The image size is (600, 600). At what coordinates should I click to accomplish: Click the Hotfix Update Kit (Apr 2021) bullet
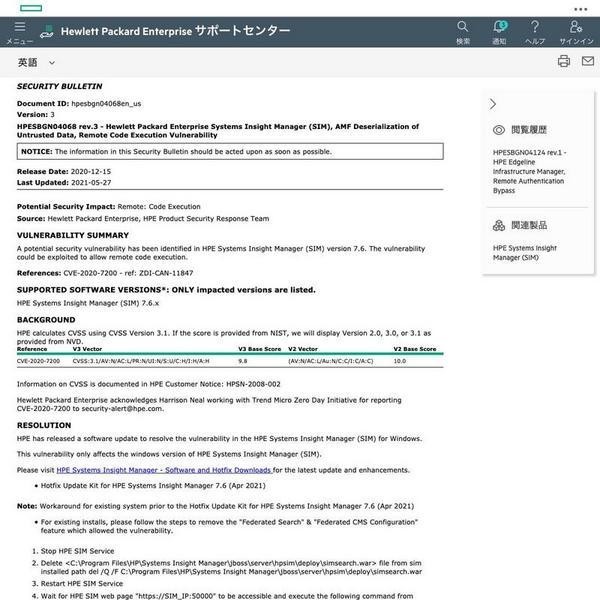(x=153, y=486)
